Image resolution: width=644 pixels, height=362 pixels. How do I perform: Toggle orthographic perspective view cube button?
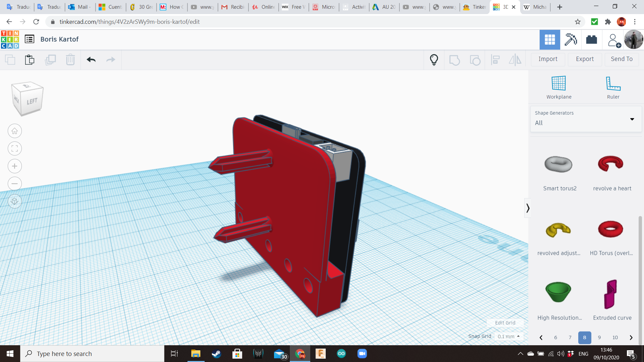click(x=15, y=201)
